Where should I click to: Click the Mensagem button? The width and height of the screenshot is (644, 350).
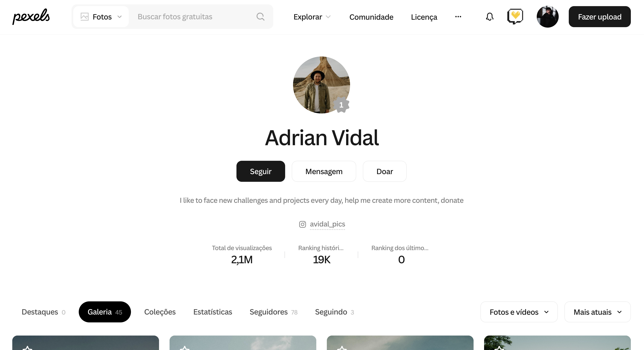[x=324, y=171]
